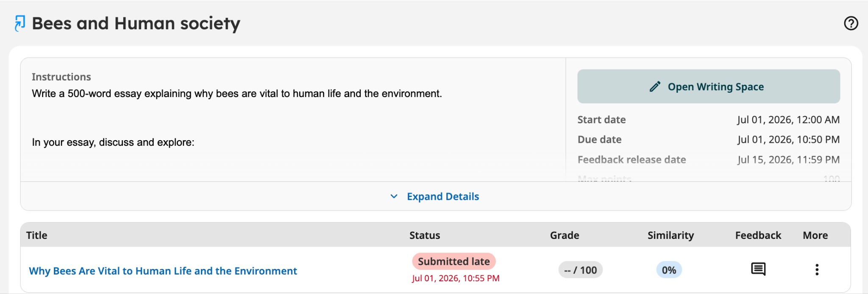Click the Feedback release date label
This screenshot has width=868, height=294.
tap(632, 160)
